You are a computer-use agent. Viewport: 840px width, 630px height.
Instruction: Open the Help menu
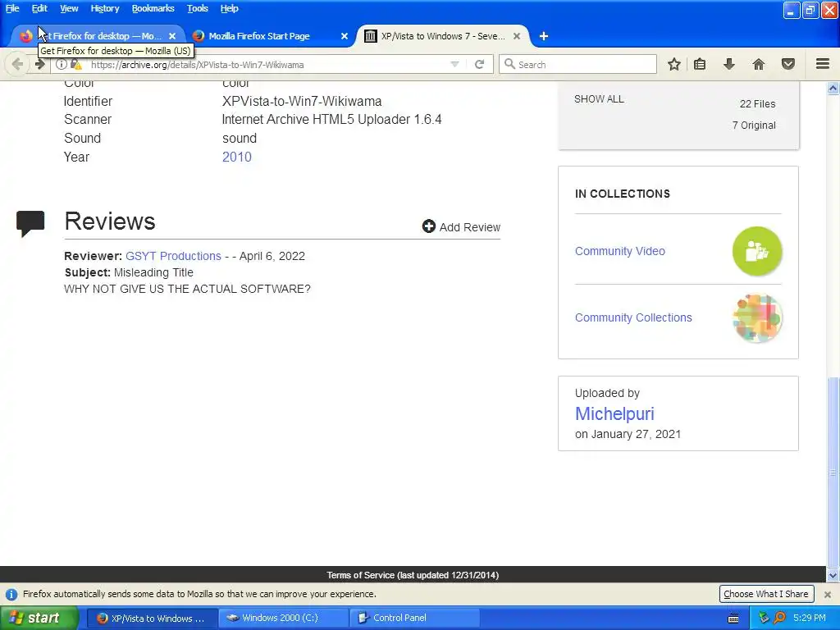click(230, 8)
